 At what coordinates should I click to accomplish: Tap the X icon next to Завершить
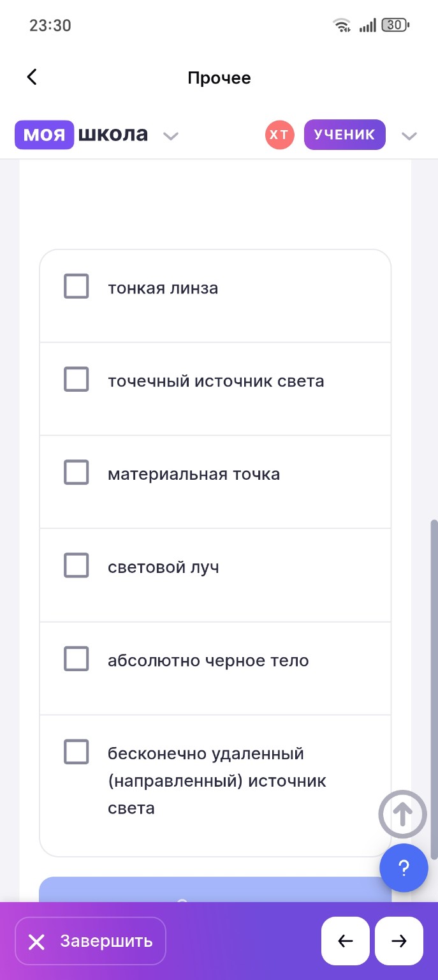tap(36, 941)
